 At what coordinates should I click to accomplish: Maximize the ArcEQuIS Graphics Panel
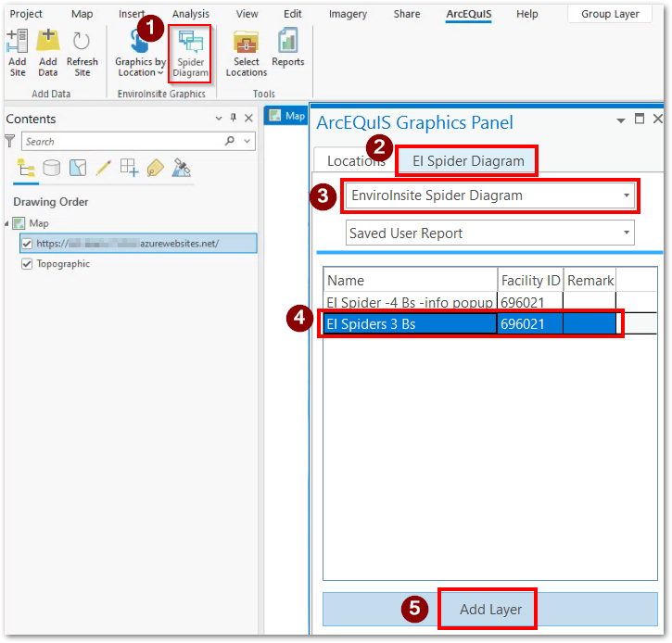click(640, 119)
